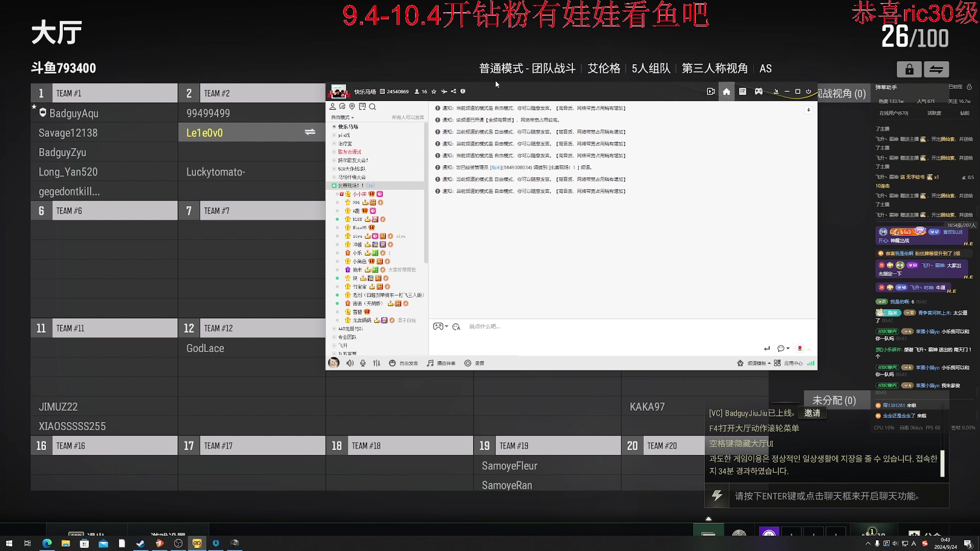
Task: Select the 未分配 (0) tab
Action: click(x=834, y=400)
